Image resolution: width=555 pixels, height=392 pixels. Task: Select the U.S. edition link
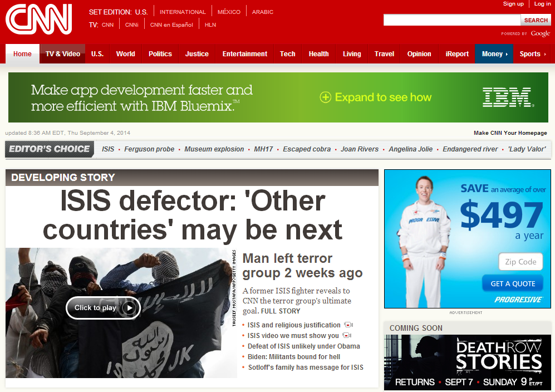pyautogui.click(x=141, y=12)
